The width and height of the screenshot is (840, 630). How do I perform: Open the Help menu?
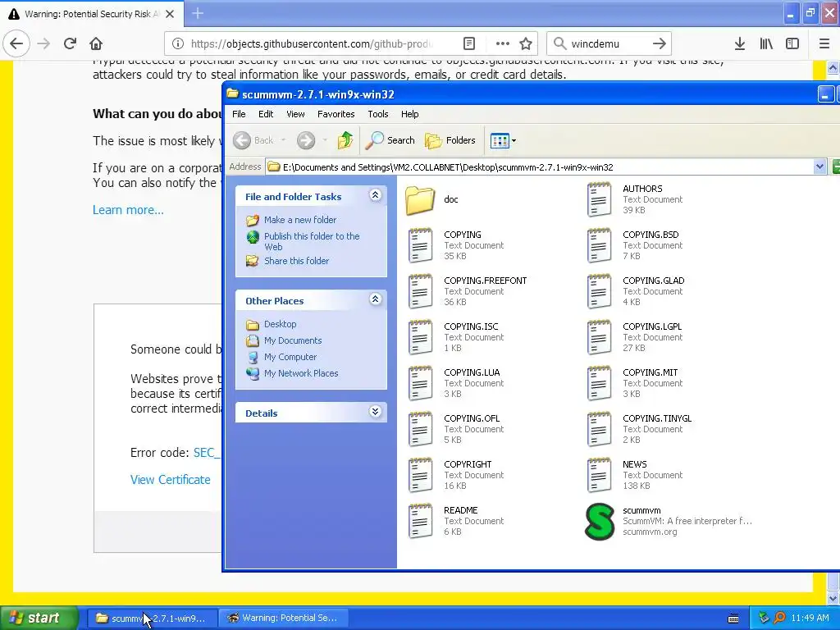point(410,114)
